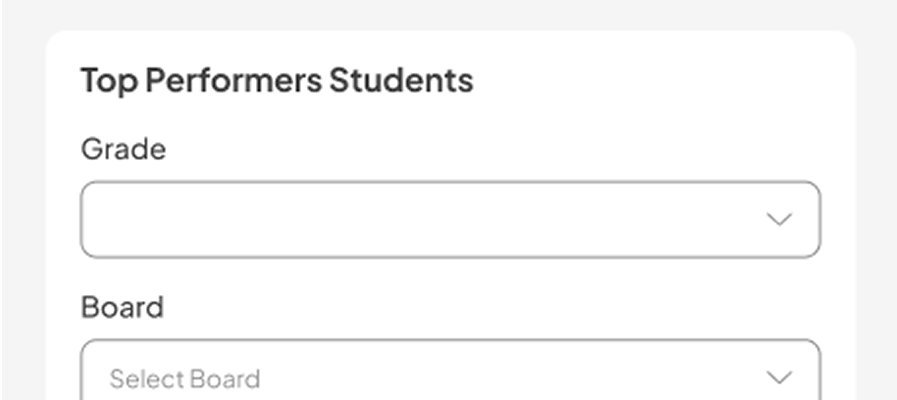Click the 'Grade' field label

123,150
